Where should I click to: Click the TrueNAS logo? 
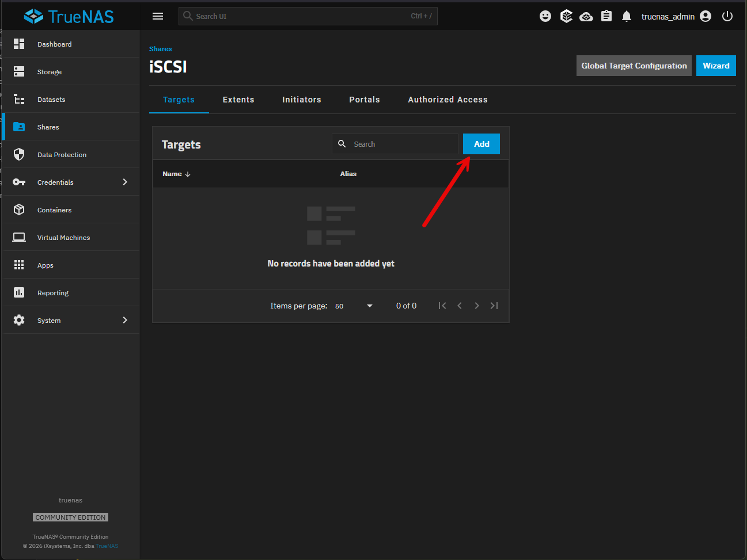click(x=69, y=16)
